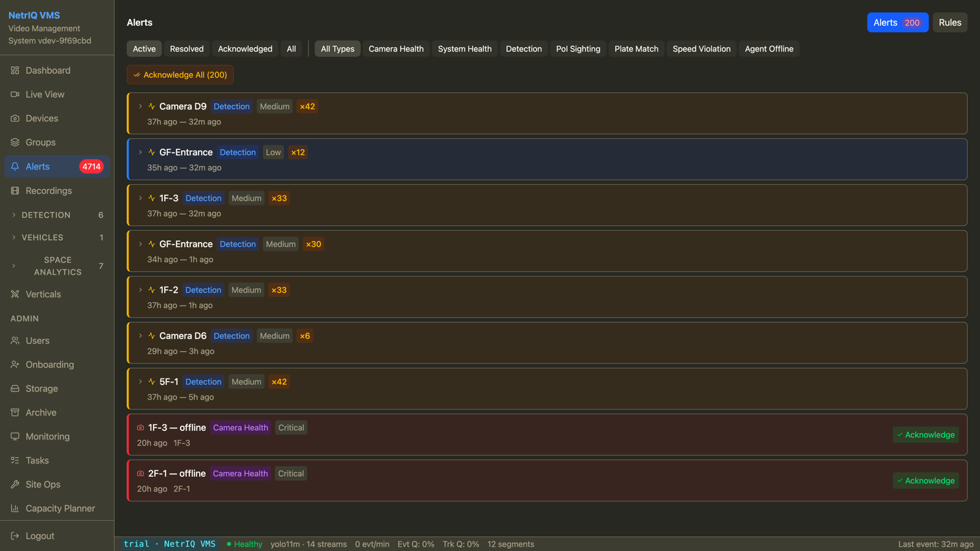Click 'Last event: 32m ago' status text
The image size is (980, 551).
pyautogui.click(x=935, y=544)
